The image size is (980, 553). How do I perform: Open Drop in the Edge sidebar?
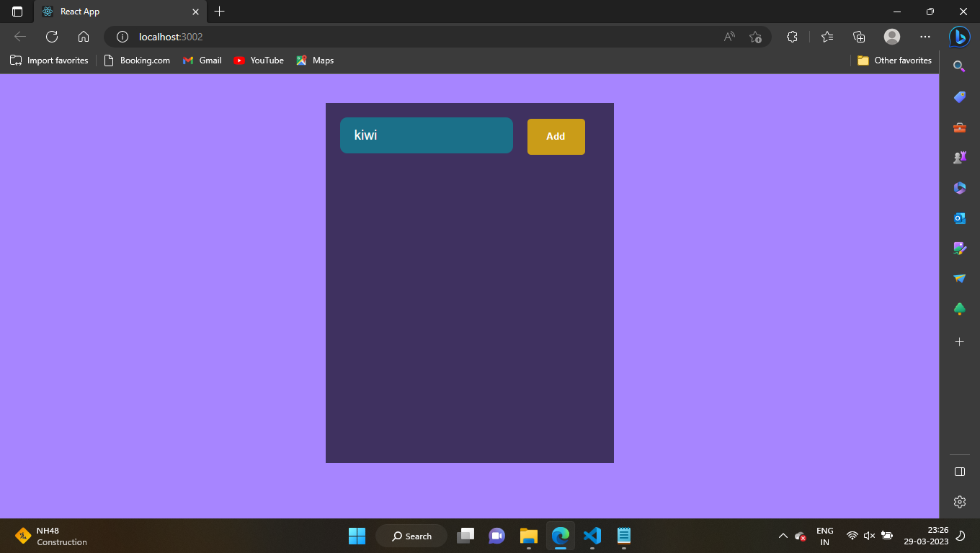959,279
